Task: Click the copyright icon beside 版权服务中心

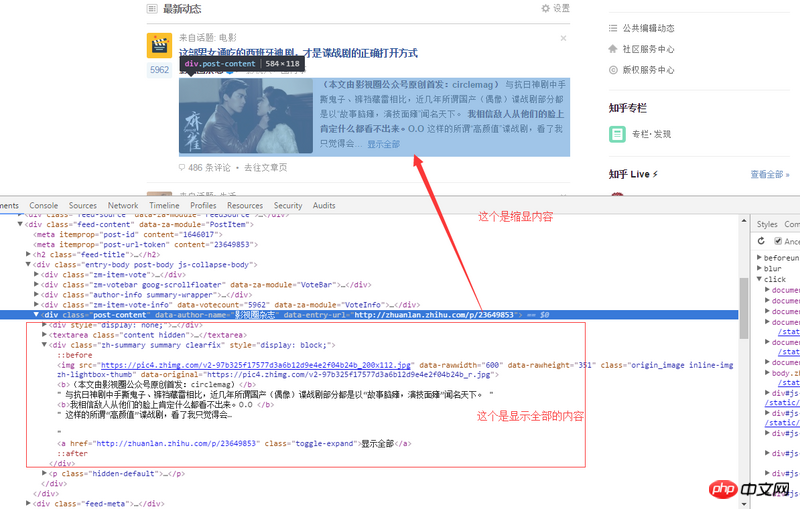Action: 613,70
